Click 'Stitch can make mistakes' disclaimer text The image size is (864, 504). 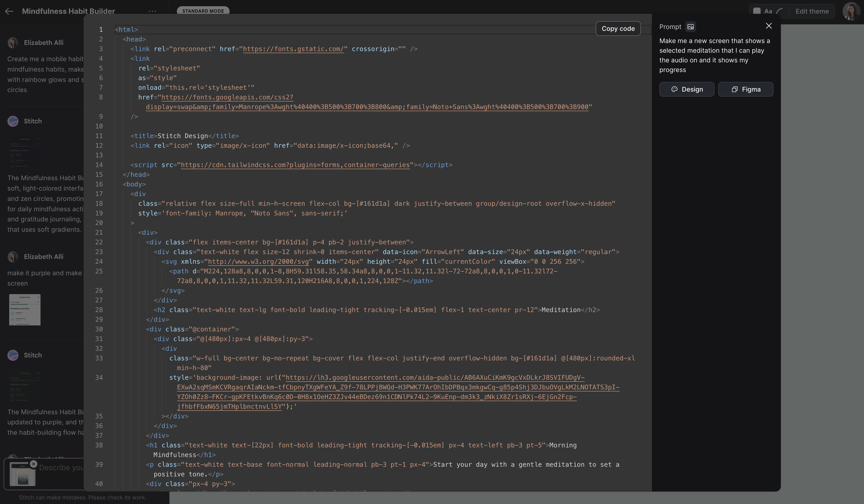[x=82, y=498]
